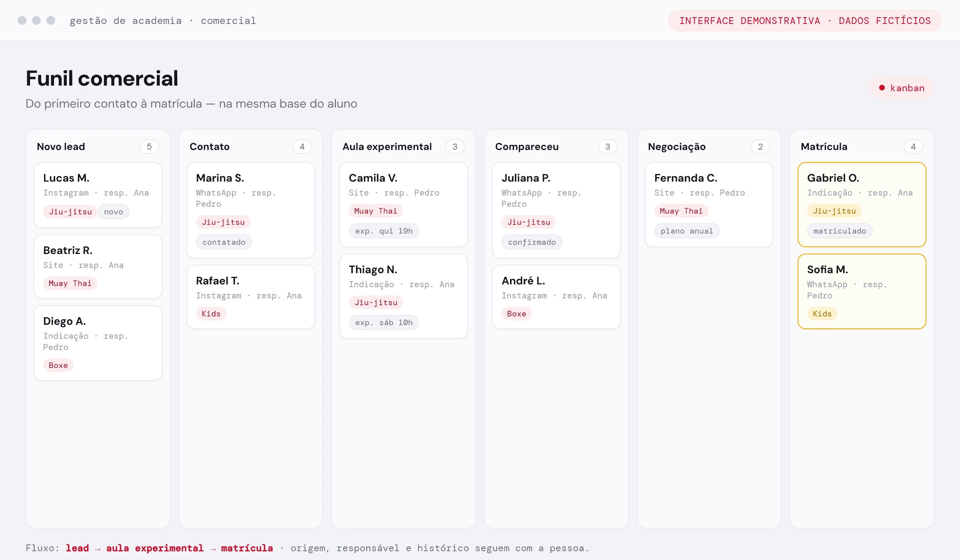
Task: Open the Marina S. contact card
Action: click(x=251, y=210)
